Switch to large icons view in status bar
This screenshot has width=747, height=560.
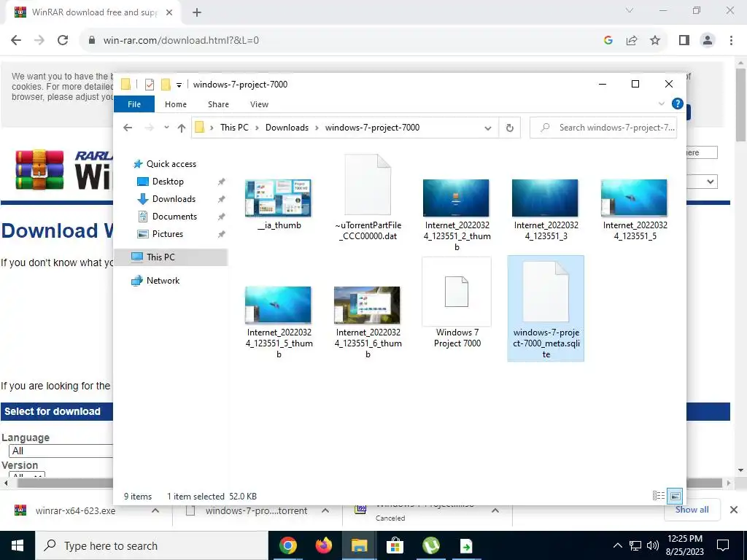click(x=675, y=496)
